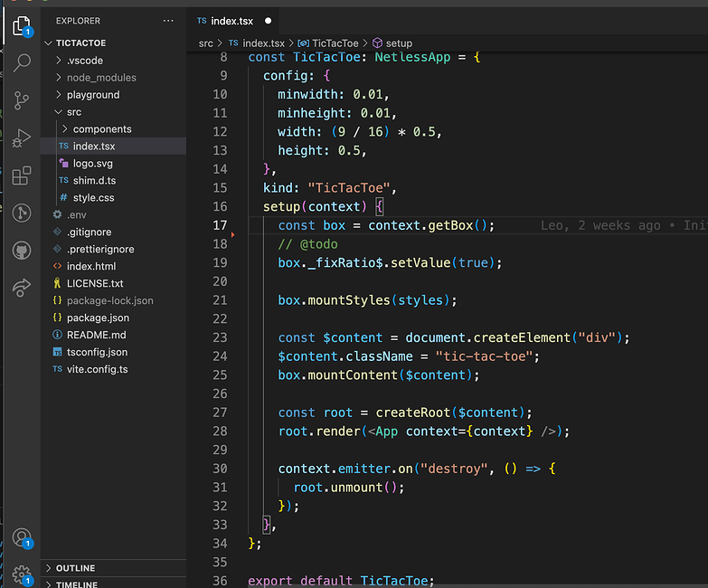Open the .prettierignore file
708x588 pixels.
113,249
